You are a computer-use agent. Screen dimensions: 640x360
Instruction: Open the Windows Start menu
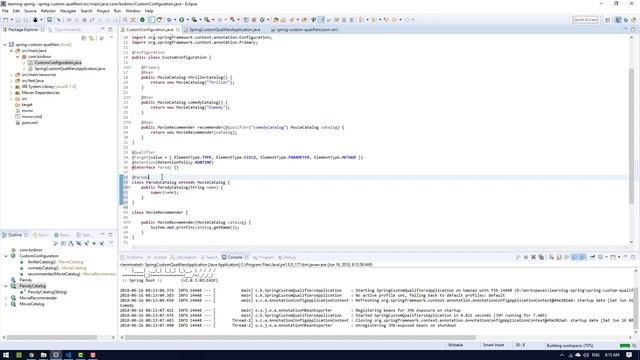coord(6,355)
